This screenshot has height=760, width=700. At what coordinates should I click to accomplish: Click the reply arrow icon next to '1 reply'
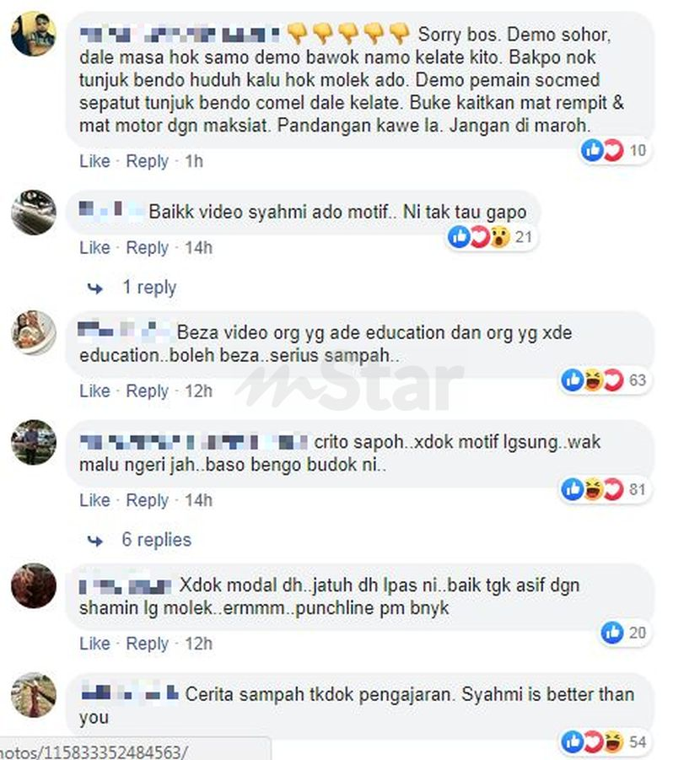(95, 288)
